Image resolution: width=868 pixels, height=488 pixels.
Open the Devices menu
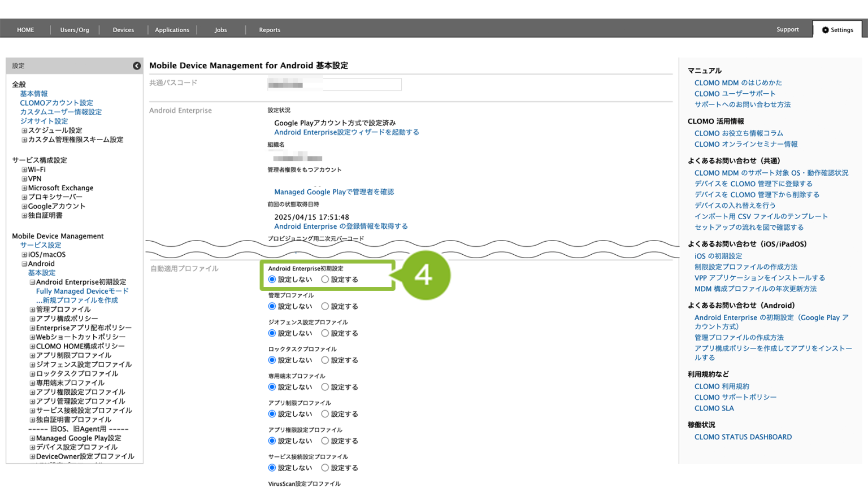[x=123, y=30]
